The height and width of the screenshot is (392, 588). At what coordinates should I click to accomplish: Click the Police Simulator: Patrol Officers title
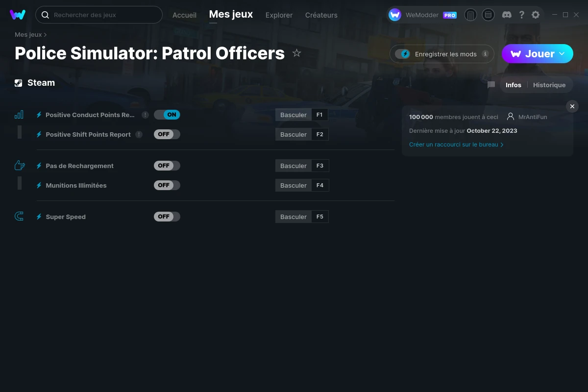(149, 53)
